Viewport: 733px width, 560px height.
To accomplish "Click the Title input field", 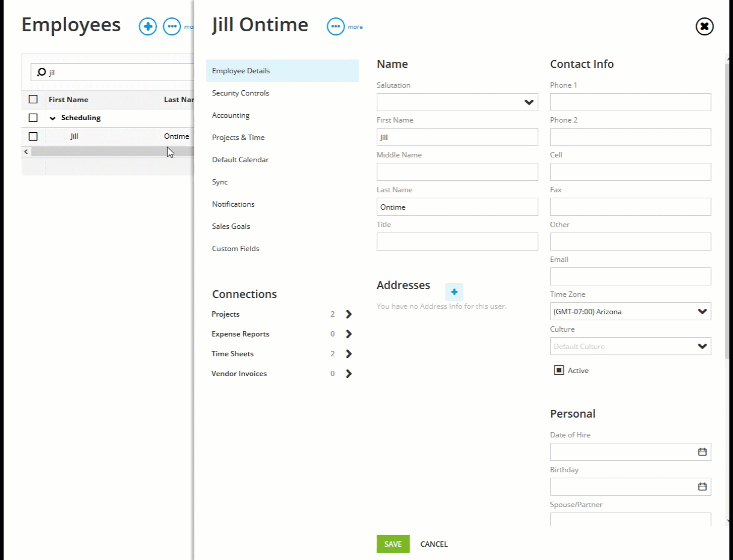I will coord(457,242).
